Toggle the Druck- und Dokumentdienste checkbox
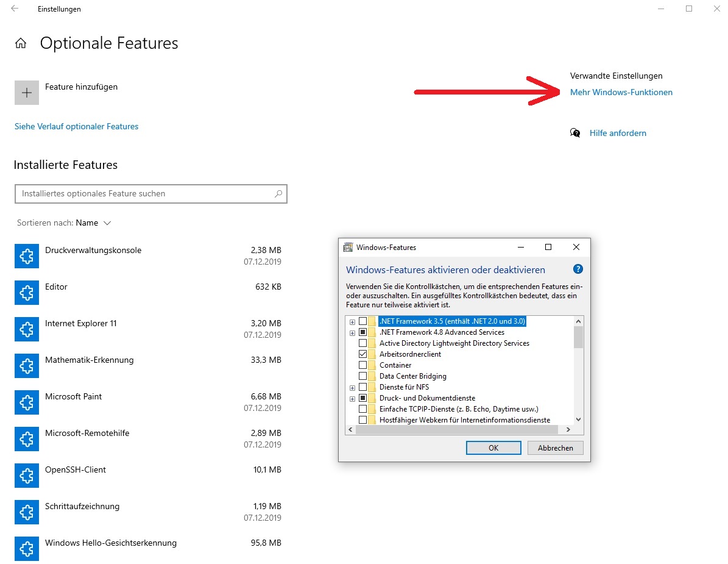Viewport: 728px width, 564px height. coord(362,398)
